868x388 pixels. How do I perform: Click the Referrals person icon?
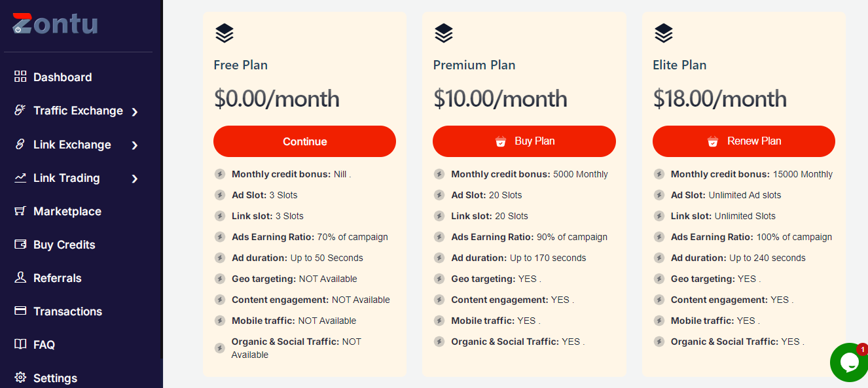pos(20,277)
